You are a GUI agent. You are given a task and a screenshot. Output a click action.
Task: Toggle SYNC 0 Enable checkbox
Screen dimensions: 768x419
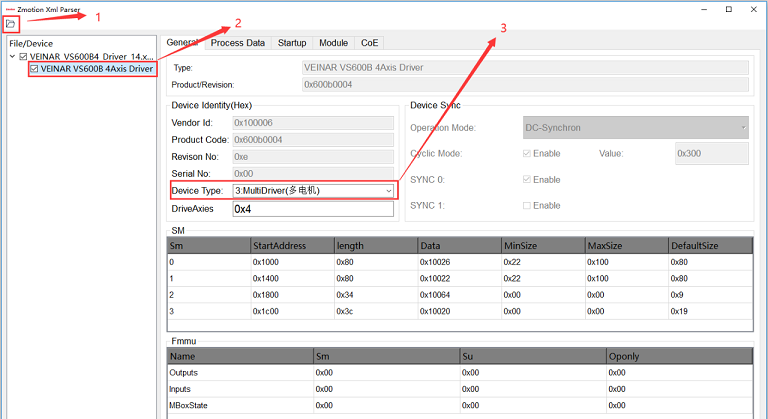point(527,179)
